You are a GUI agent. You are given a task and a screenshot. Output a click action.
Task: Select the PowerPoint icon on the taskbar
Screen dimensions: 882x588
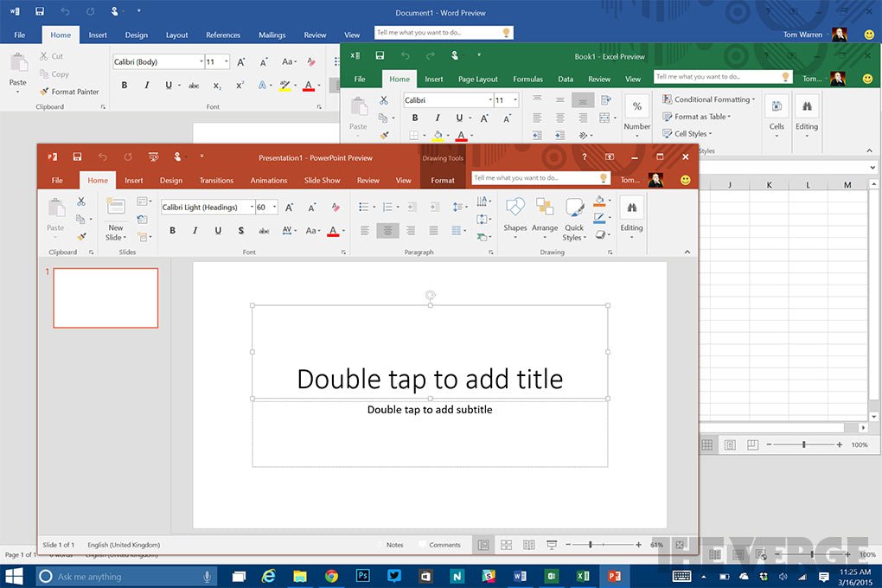pos(617,576)
